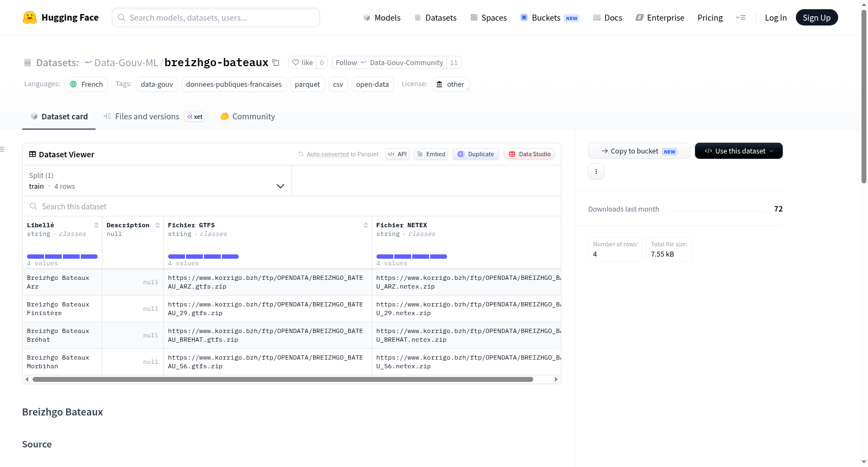Open the Datasets page
The height and width of the screenshot is (467, 868).
coord(436,17)
